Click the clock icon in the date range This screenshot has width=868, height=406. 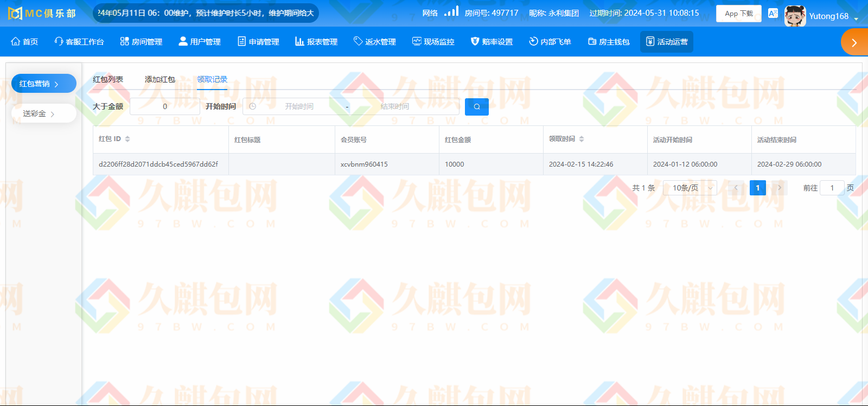tap(252, 106)
